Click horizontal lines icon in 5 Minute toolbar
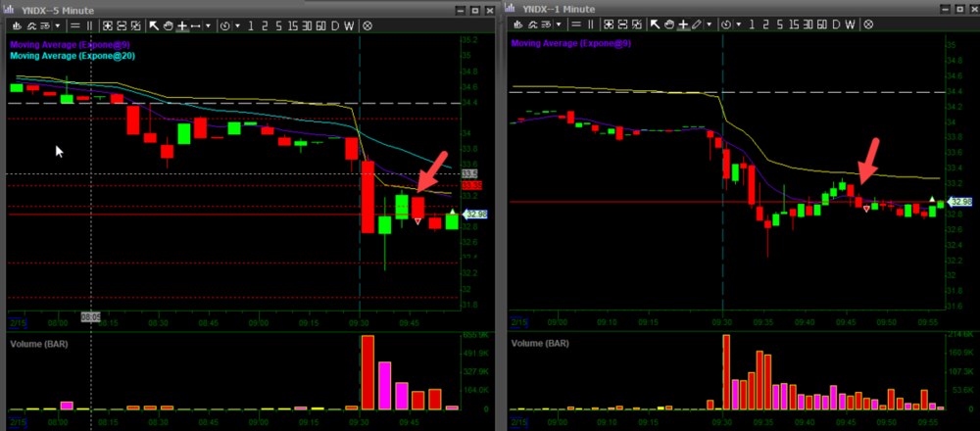 (x=74, y=24)
